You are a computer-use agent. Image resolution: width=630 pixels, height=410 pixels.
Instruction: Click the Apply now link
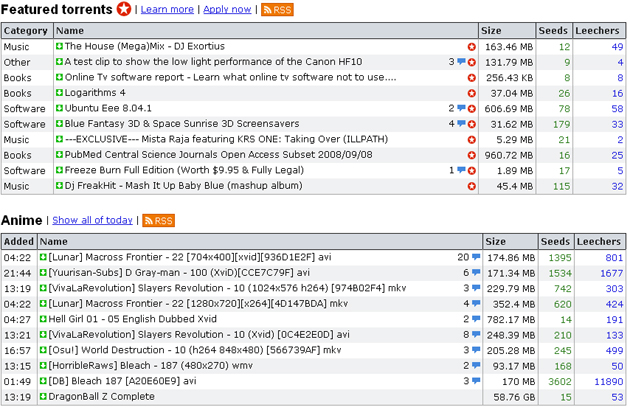coord(227,9)
